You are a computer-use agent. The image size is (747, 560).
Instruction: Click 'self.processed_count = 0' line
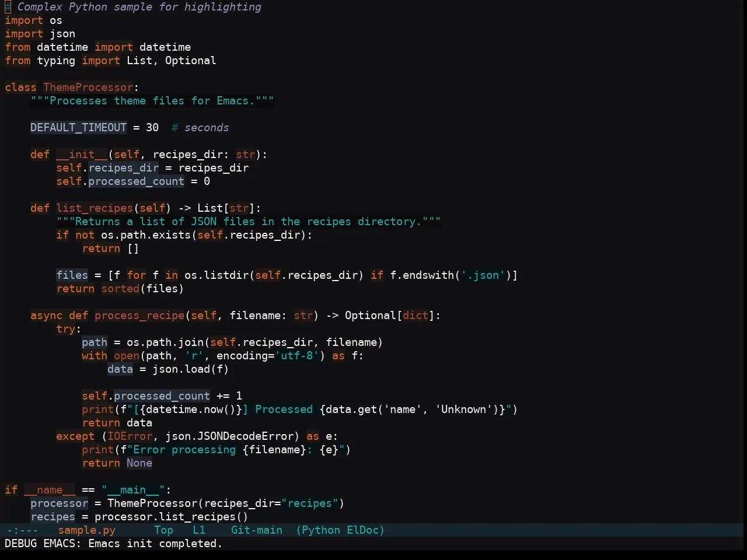click(x=133, y=181)
